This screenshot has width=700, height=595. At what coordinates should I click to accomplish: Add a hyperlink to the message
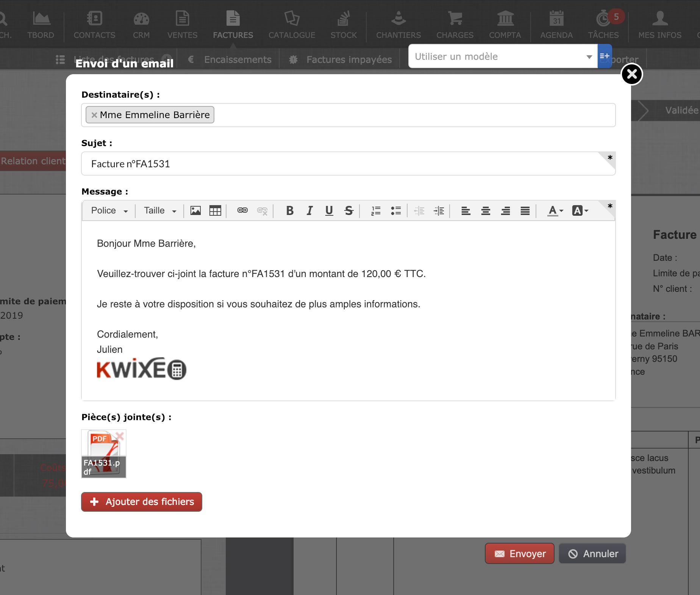point(242,210)
